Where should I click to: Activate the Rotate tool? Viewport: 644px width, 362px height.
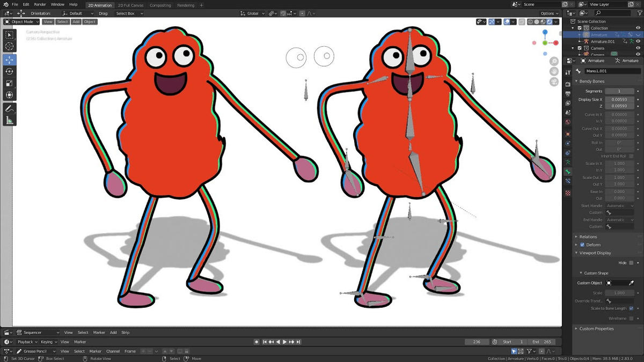(x=9, y=71)
